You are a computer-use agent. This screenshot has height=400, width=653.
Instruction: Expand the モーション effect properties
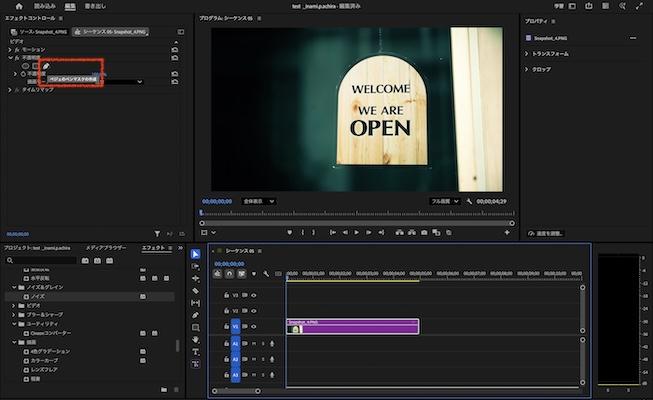click(x=10, y=49)
